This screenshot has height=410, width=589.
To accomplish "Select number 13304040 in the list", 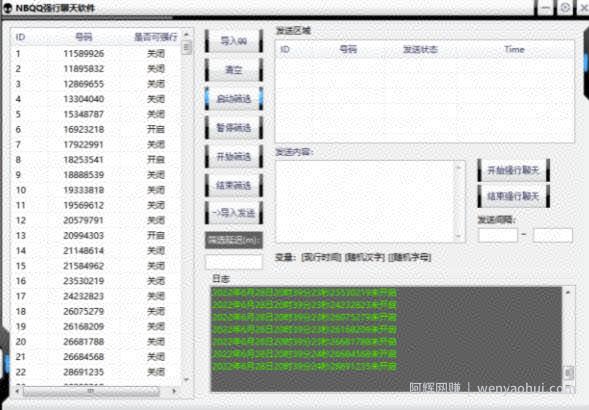I will pos(83,99).
